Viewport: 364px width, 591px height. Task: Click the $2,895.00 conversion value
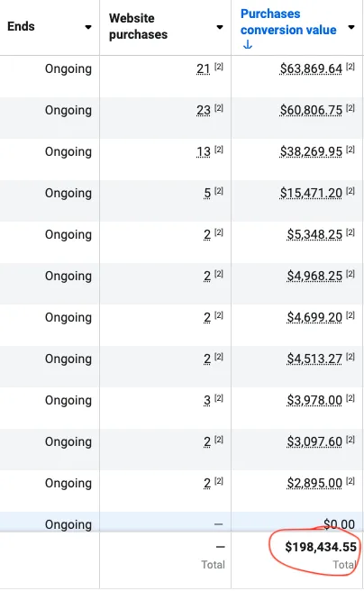(x=314, y=483)
